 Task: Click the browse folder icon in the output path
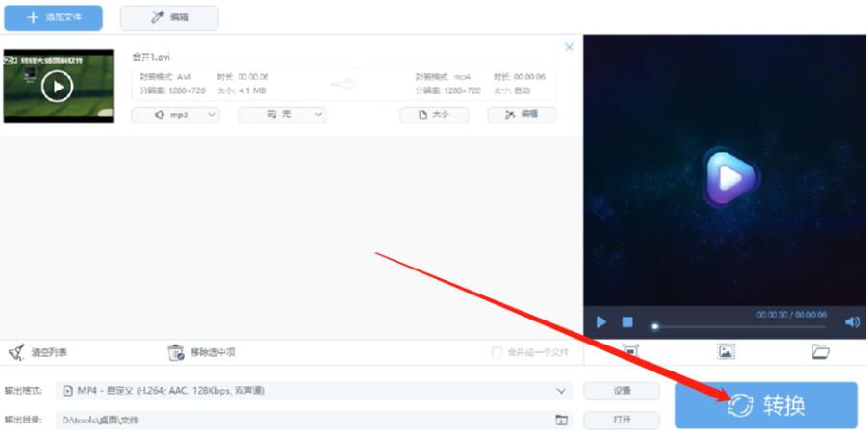[561, 420]
